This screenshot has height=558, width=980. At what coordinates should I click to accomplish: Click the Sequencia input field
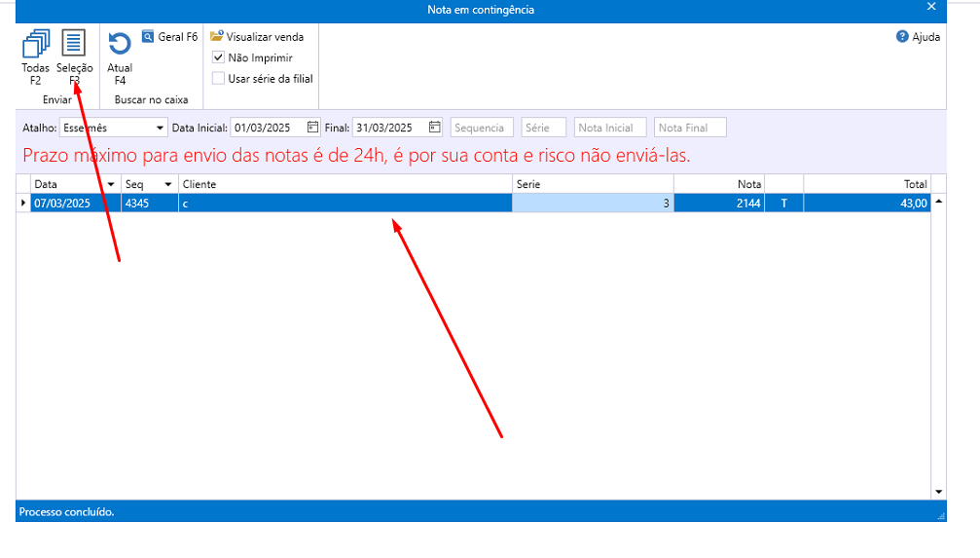482,128
